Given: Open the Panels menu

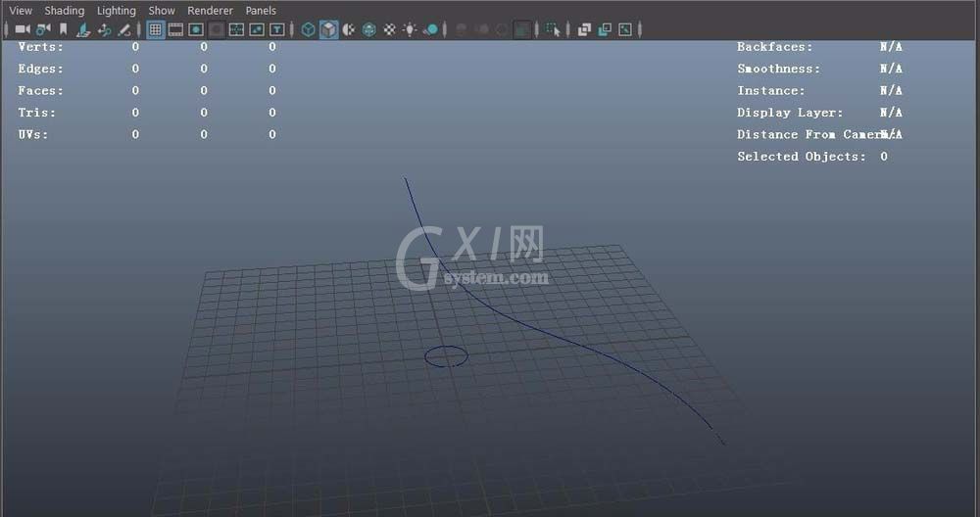Looking at the screenshot, I should tap(261, 11).
